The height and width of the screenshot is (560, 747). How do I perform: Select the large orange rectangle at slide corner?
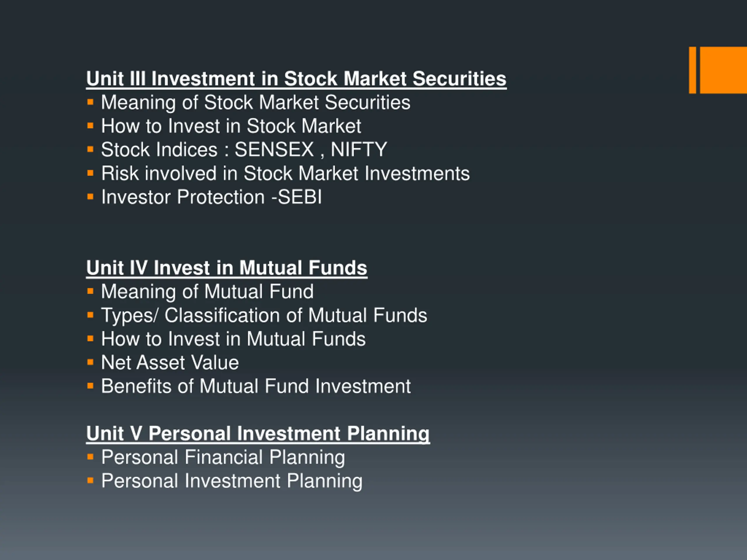pos(723,70)
